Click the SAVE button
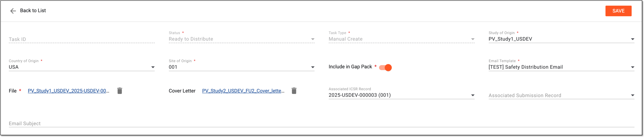644x137 pixels. click(x=618, y=11)
